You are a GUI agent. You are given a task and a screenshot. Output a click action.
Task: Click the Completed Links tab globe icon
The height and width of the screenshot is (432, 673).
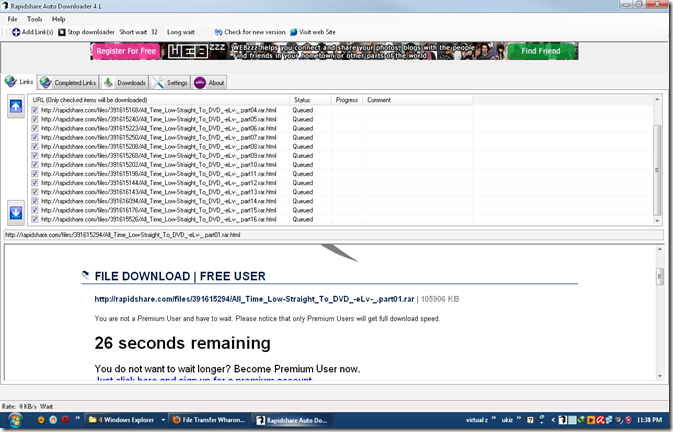[x=45, y=82]
